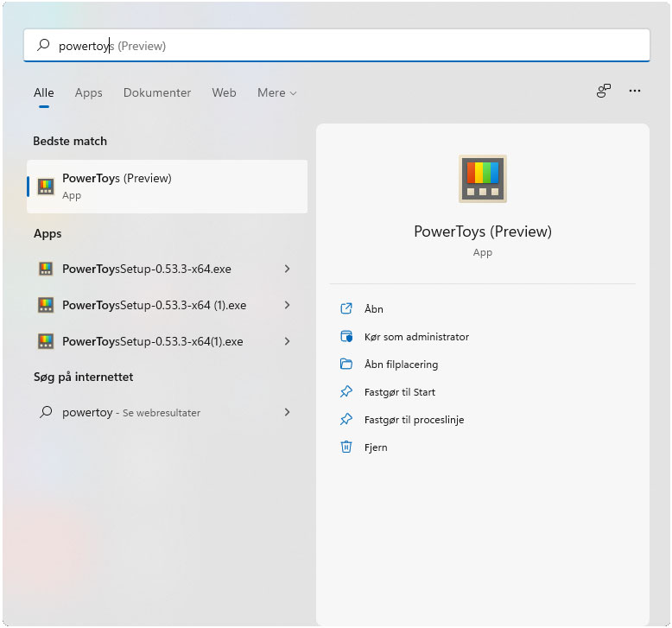Open the feedback/account icon at top right
Image resolution: width=672 pixels, height=628 pixels.
click(604, 91)
